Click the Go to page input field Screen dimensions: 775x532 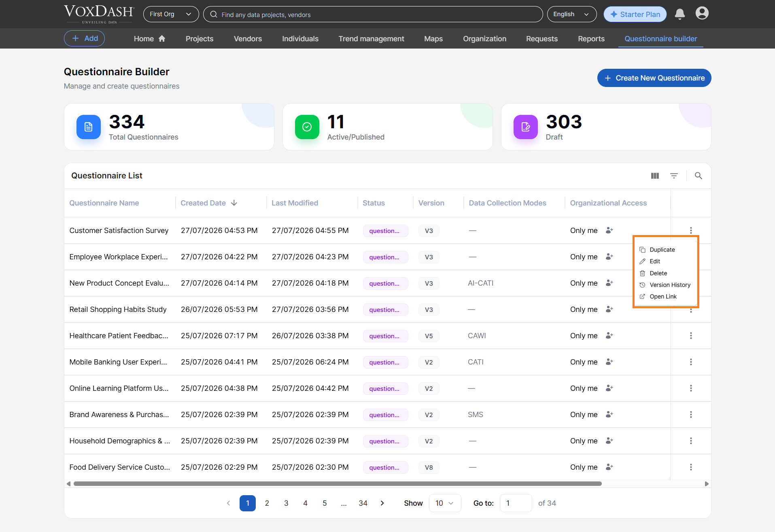pyautogui.click(x=516, y=503)
